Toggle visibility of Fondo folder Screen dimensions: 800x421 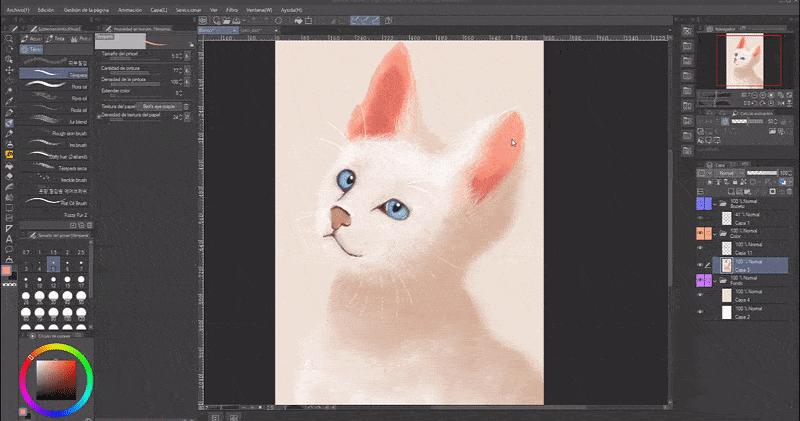(700, 280)
